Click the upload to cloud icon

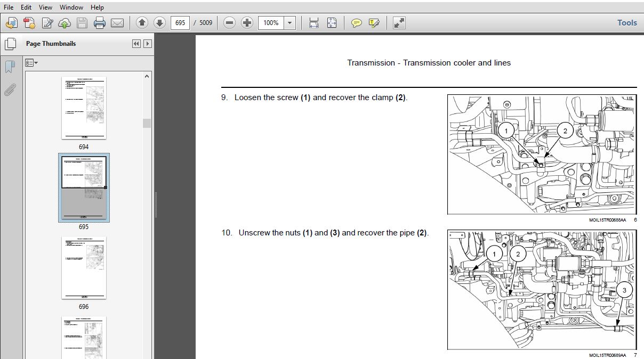(x=65, y=23)
